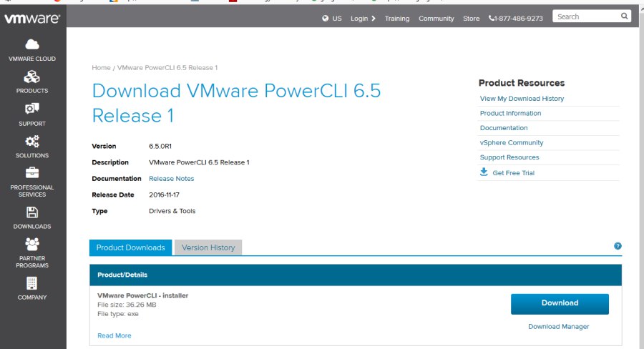Click the VMware PowerCLI - installer title
Viewport: 644px width, 349px height.
tap(142, 295)
